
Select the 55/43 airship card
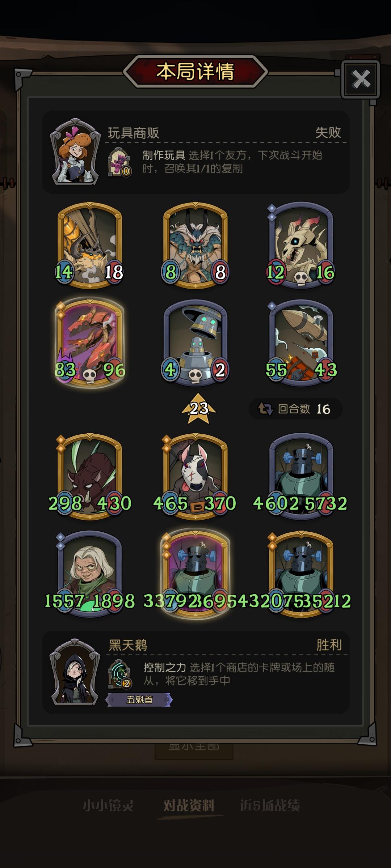pyautogui.click(x=301, y=343)
